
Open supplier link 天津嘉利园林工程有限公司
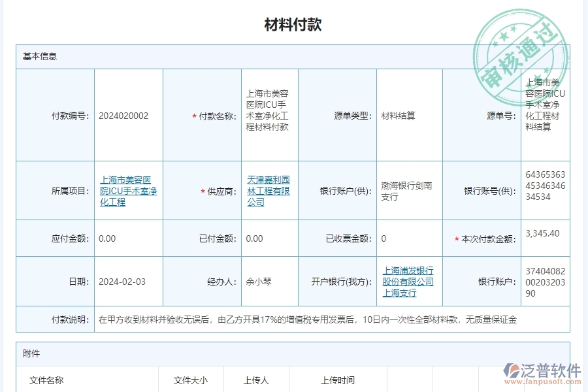click(269, 191)
